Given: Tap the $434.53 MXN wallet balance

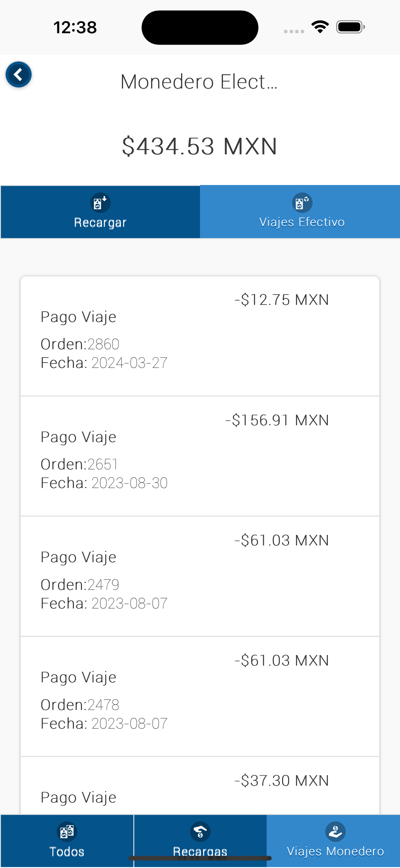Looking at the screenshot, I should [200, 146].
